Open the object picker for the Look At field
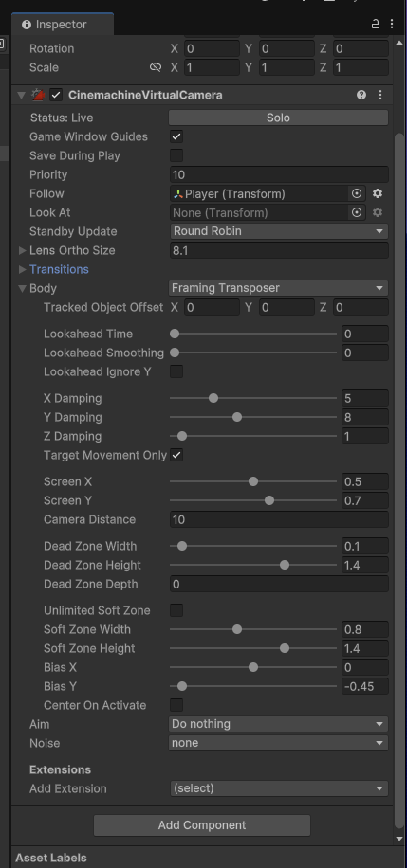Image resolution: width=407 pixels, height=868 pixels. 357,212
